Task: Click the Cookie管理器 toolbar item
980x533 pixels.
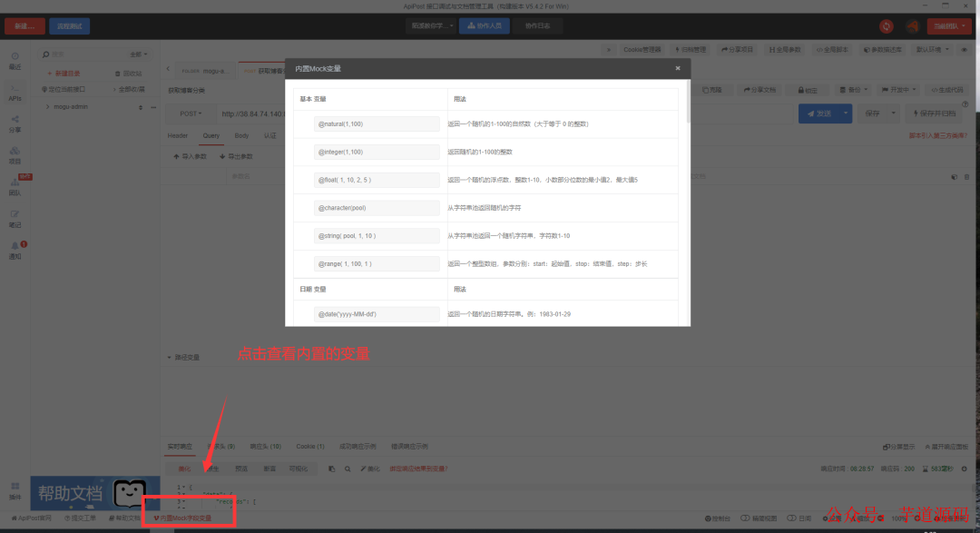Action: [x=642, y=49]
